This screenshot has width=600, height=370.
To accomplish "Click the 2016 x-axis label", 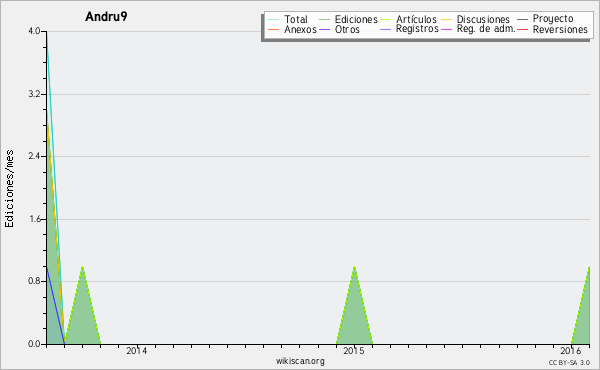I will (571, 350).
